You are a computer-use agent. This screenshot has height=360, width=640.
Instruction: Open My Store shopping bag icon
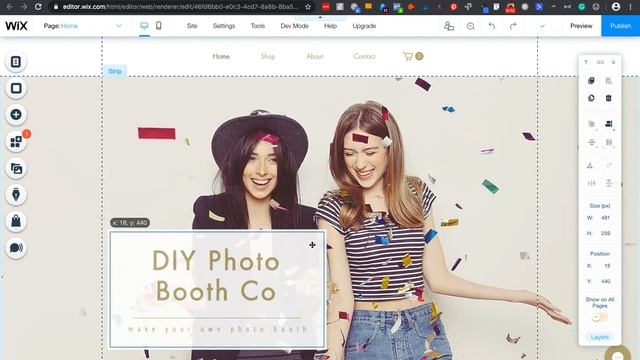16,221
